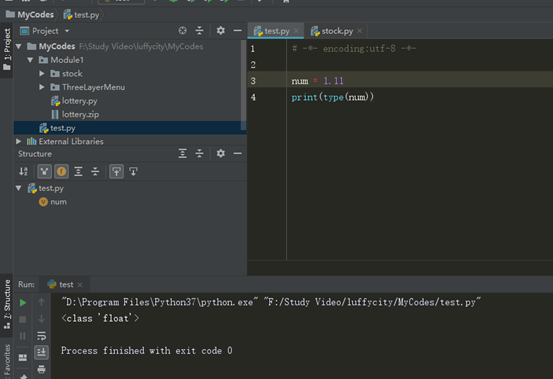Expand the ThreeLayerMenu folder

tap(42, 87)
